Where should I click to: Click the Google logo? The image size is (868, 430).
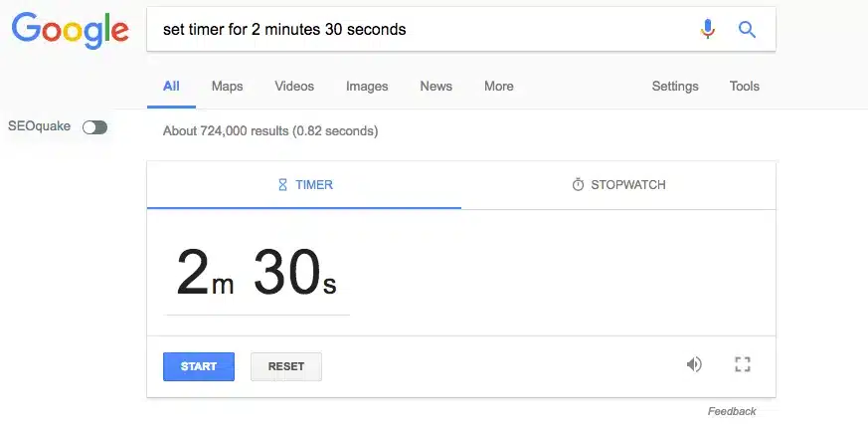70,31
